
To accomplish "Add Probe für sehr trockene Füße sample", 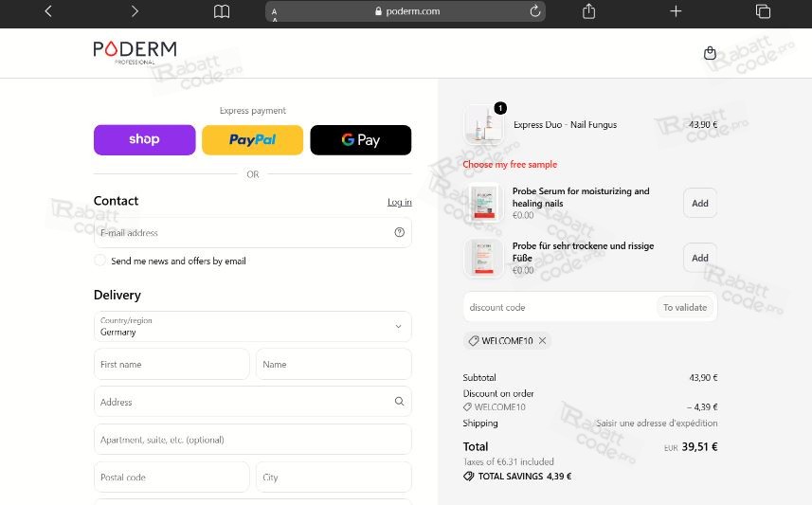I will point(700,258).
